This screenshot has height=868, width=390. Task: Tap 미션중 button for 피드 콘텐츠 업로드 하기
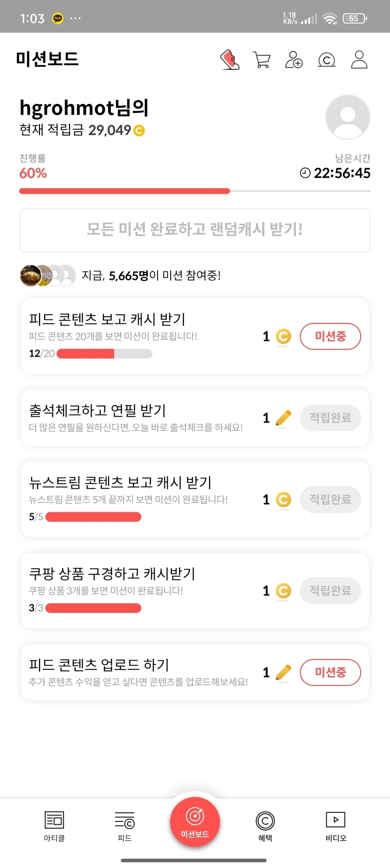[x=330, y=672]
